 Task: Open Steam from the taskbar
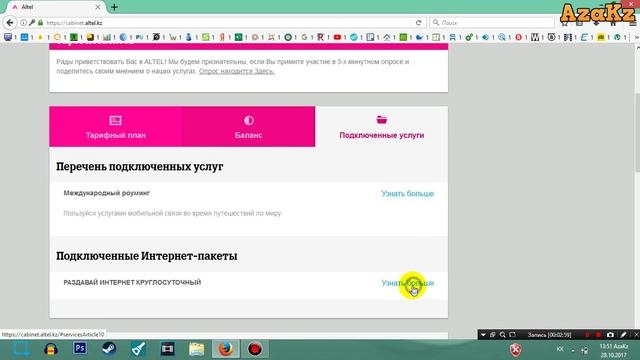[109, 349]
